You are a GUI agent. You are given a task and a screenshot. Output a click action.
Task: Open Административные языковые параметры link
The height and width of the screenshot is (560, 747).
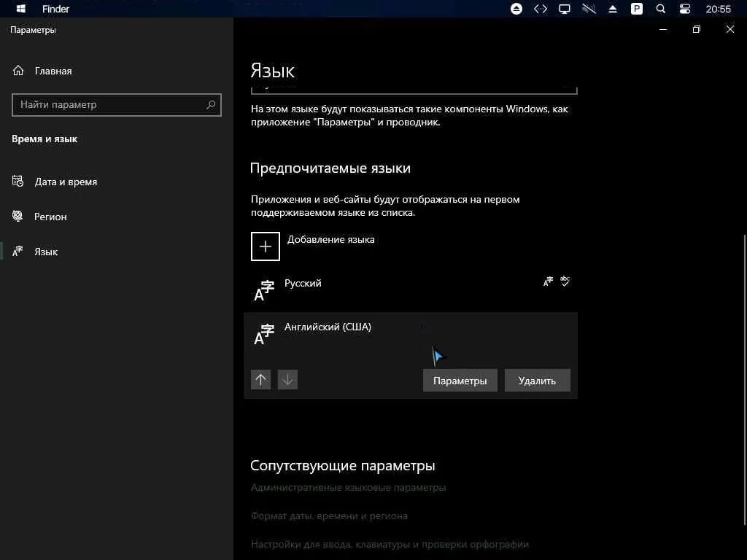[348, 488]
